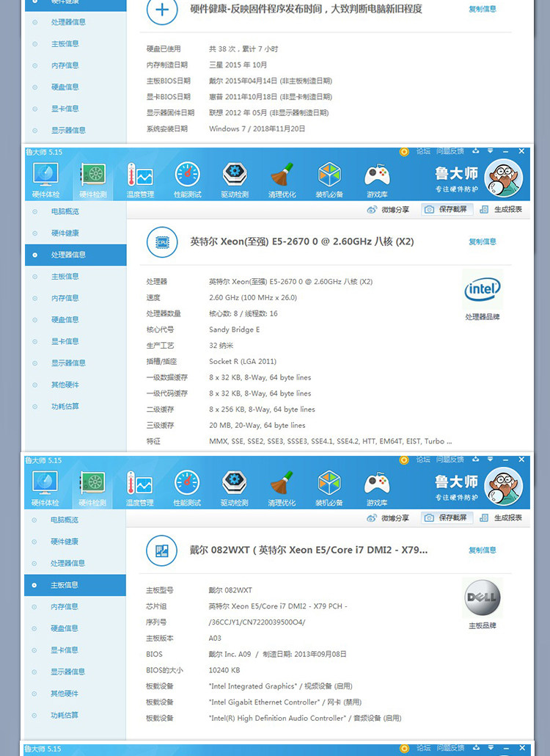Select 硬件检测 icon in the processor info window
Viewport: 550px width, 756px height.
click(93, 180)
